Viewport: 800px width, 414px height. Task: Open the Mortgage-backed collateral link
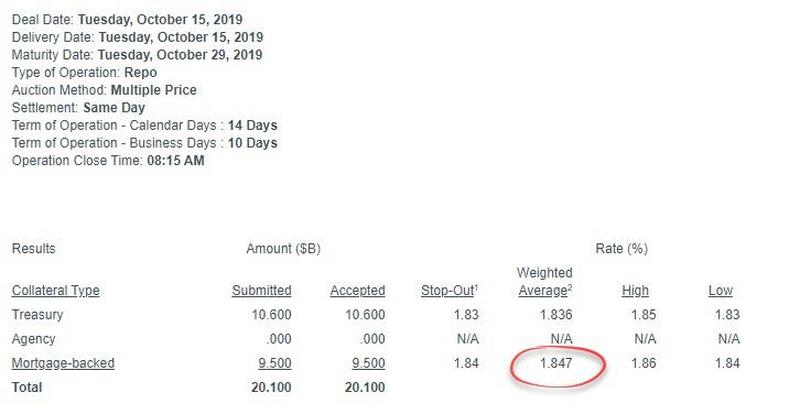pyautogui.click(x=63, y=363)
